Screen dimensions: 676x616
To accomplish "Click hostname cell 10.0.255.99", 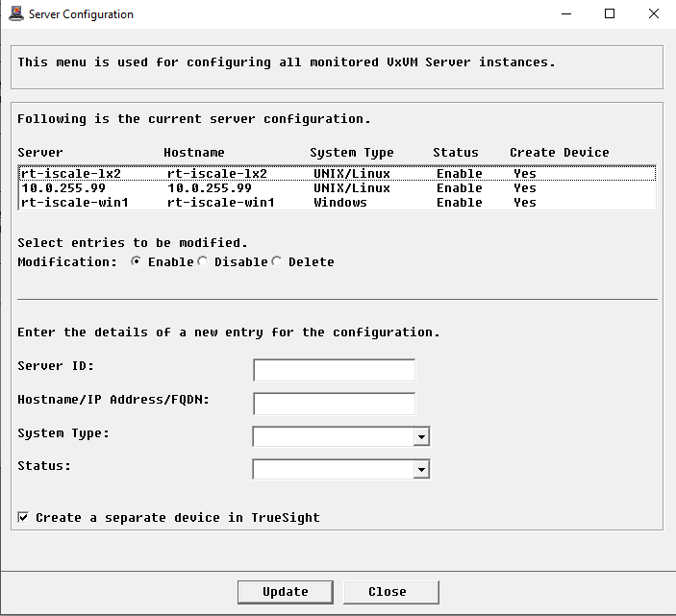I will pyautogui.click(x=210, y=187).
